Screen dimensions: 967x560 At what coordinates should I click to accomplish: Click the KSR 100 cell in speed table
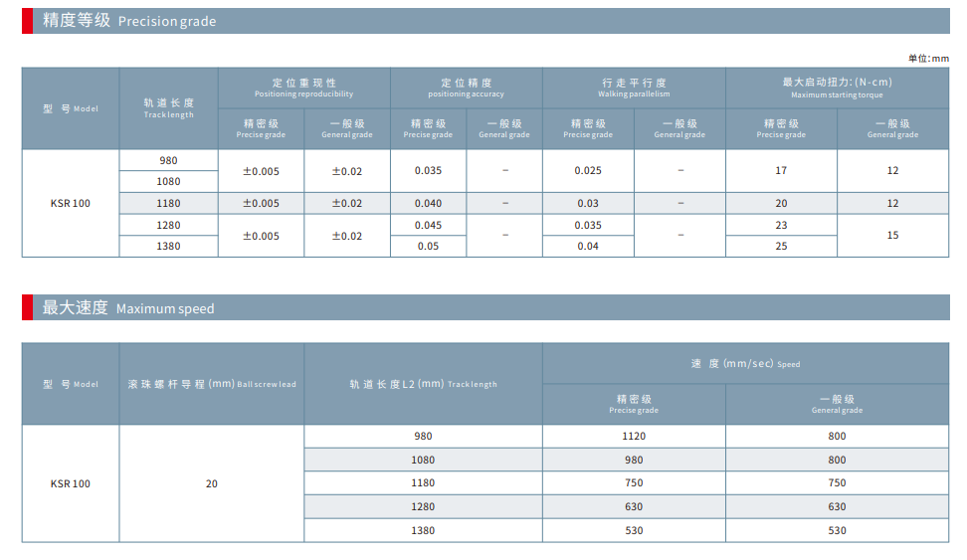(71, 483)
